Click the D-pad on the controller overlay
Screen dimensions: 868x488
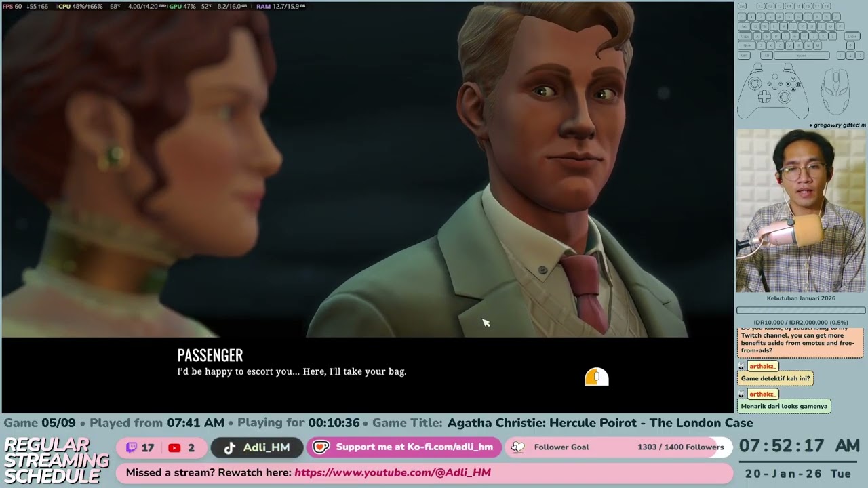point(764,96)
